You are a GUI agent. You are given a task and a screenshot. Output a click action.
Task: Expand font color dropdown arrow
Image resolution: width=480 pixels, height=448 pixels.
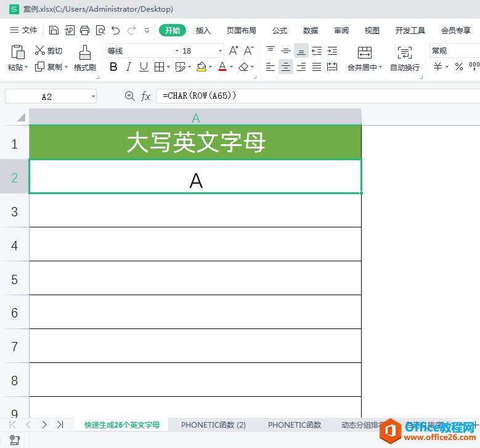[x=231, y=67]
